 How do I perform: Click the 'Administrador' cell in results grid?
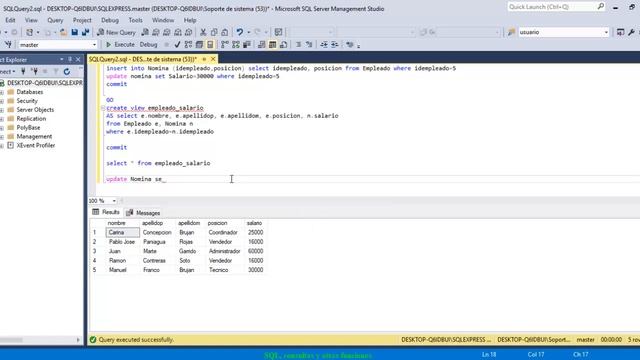click(224, 251)
